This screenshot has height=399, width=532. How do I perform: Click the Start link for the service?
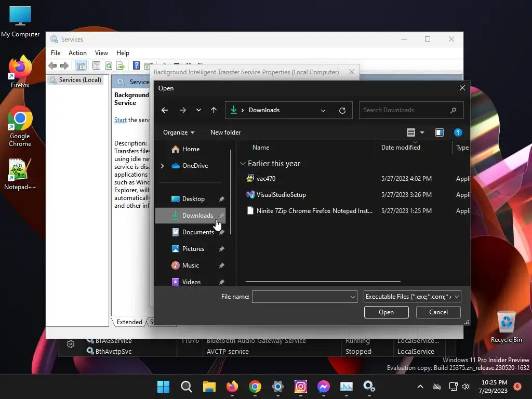click(x=120, y=120)
